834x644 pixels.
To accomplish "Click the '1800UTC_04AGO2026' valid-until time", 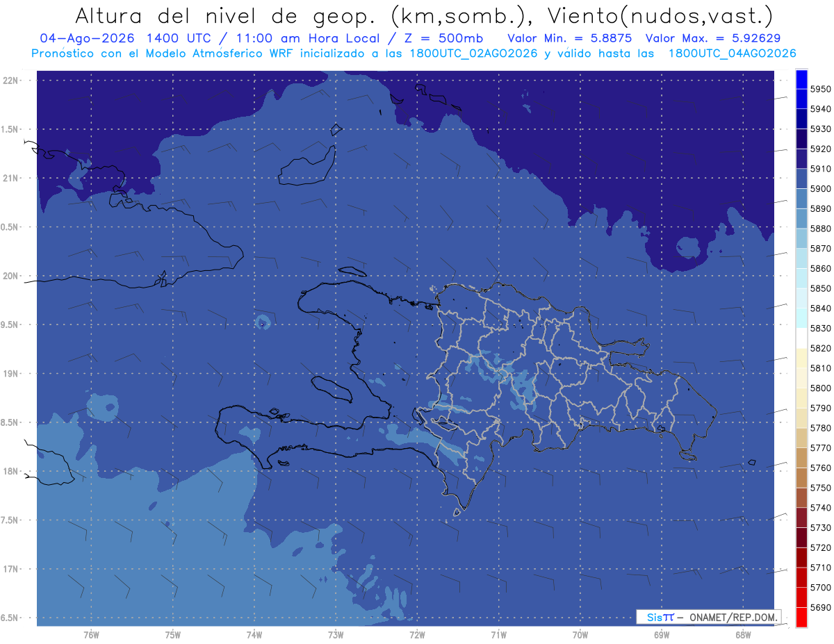I will (732, 53).
